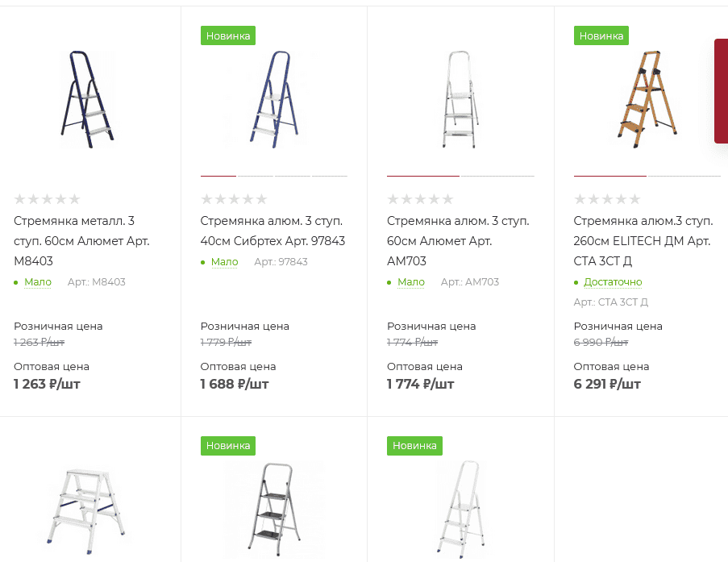Select second image segment of Сибртех gallery slider

[256, 176]
